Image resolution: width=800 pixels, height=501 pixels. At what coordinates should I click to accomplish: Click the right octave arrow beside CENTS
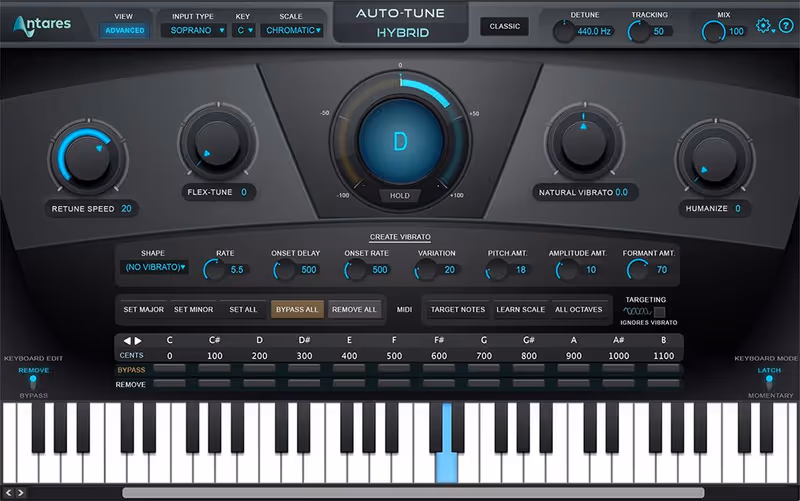[x=138, y=340]
